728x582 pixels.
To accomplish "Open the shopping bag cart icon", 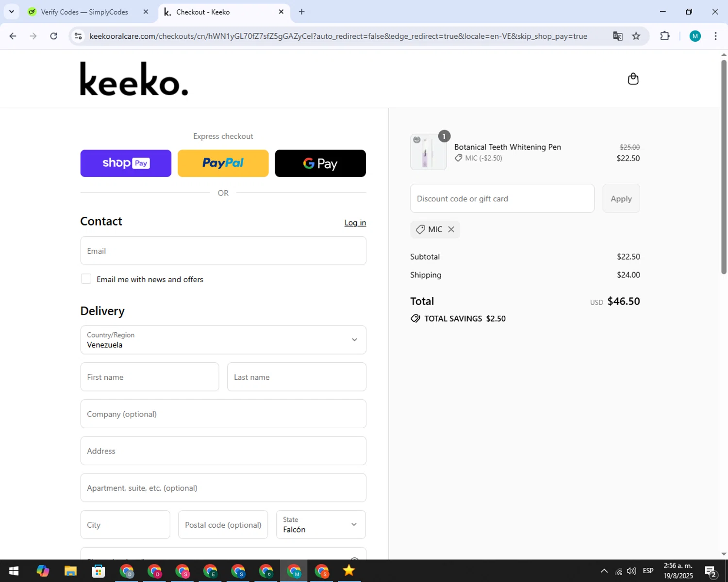I will coord(633,79).
